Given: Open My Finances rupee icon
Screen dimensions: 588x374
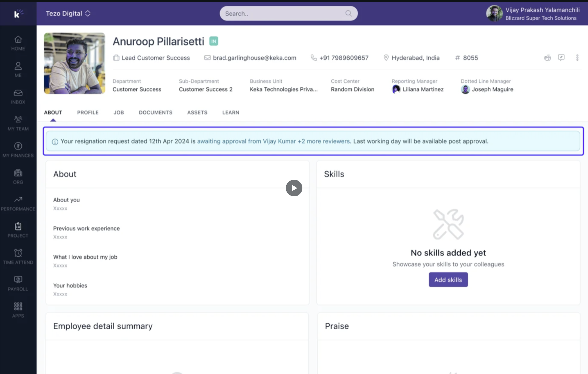Looking at the screenshot, I should (x=18, y=150).
